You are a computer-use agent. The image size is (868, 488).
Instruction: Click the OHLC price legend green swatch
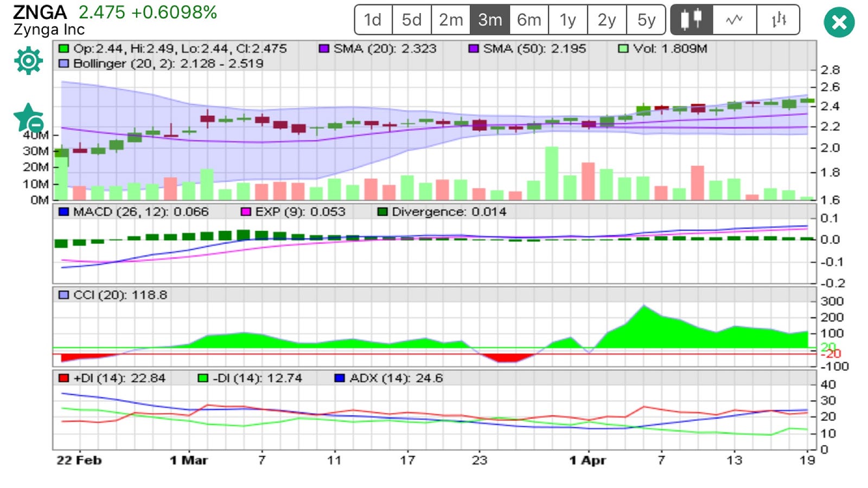[x=63, y=49]
